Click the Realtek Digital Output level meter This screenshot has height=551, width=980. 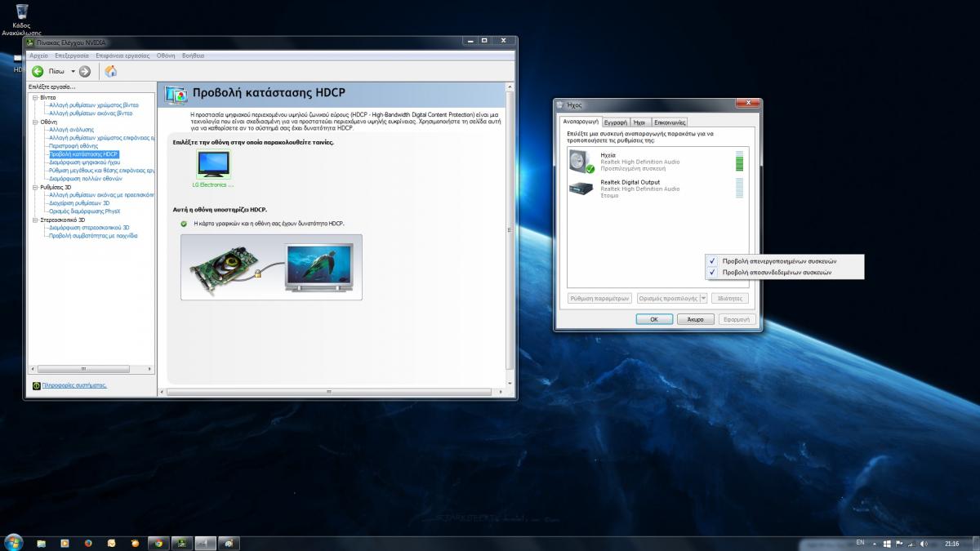[740, 188]
